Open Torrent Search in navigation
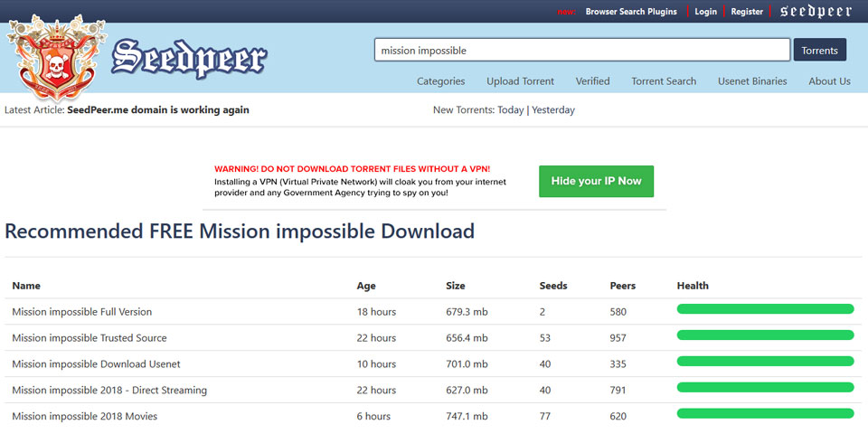 tap(664, 81)
